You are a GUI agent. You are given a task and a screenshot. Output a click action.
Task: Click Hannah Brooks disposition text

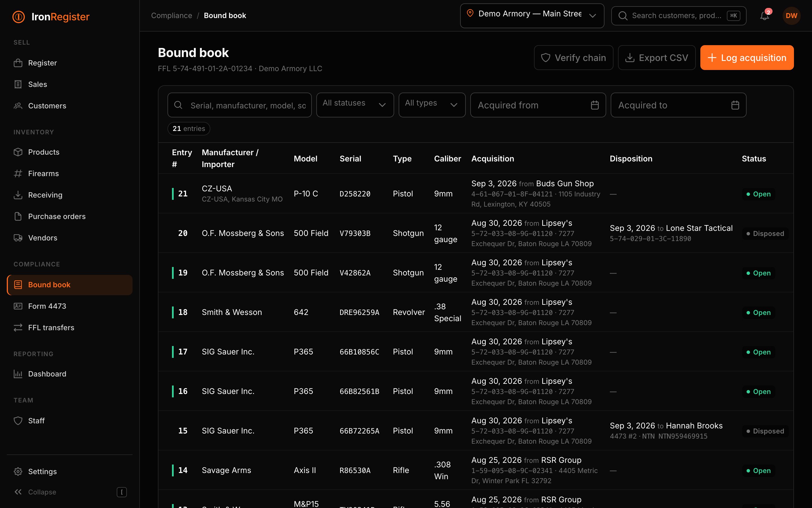tap(694, 426)
